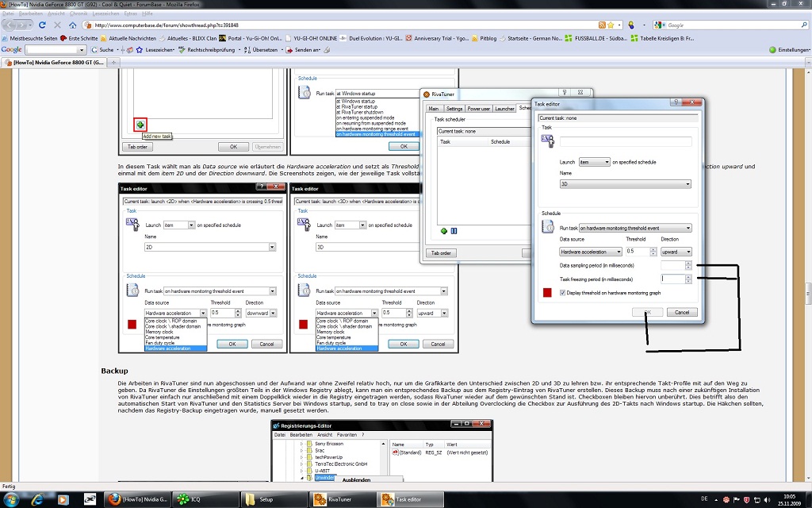
Task: Click the search magnifier in Firefox search box
Action: (x=804, y=25)
